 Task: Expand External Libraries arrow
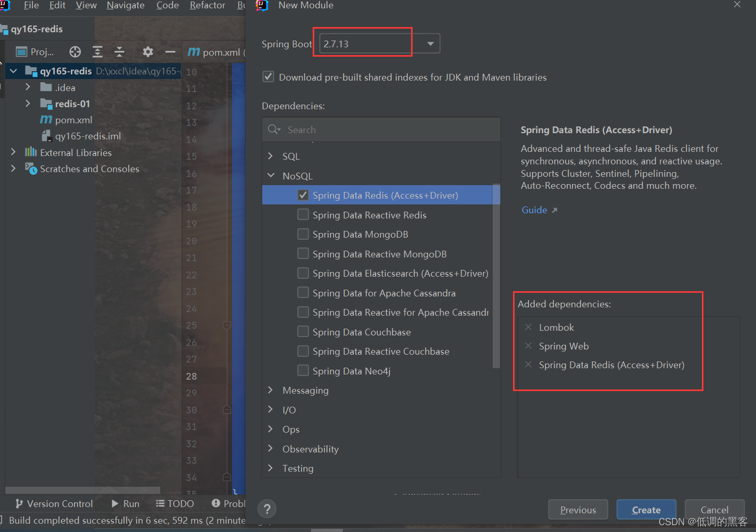13,152
